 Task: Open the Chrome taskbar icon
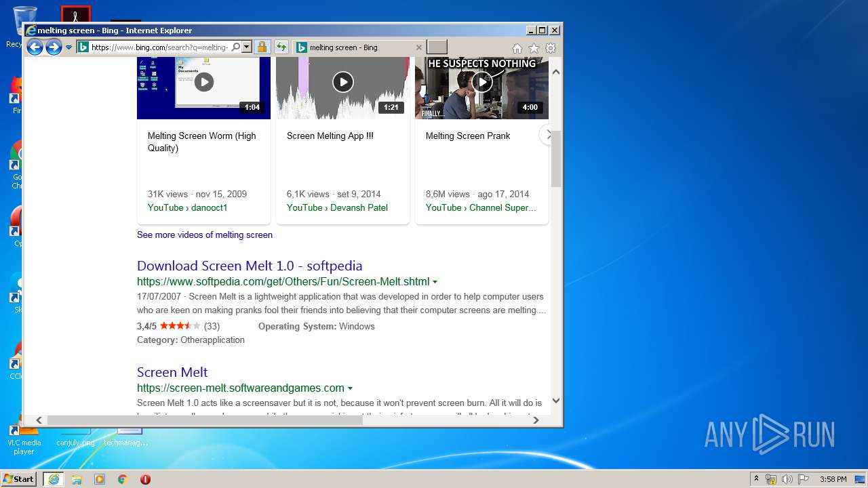pyautogui.click(x=123, y=479)
